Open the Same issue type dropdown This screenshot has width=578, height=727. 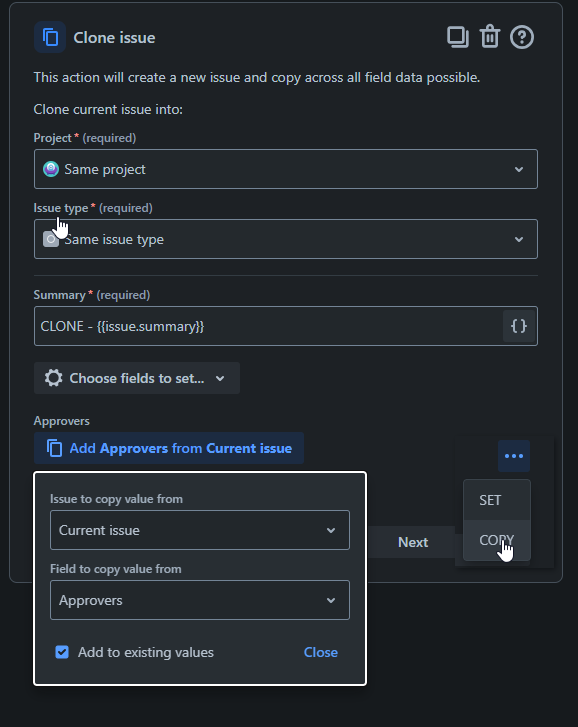click(x=286, y=239)
